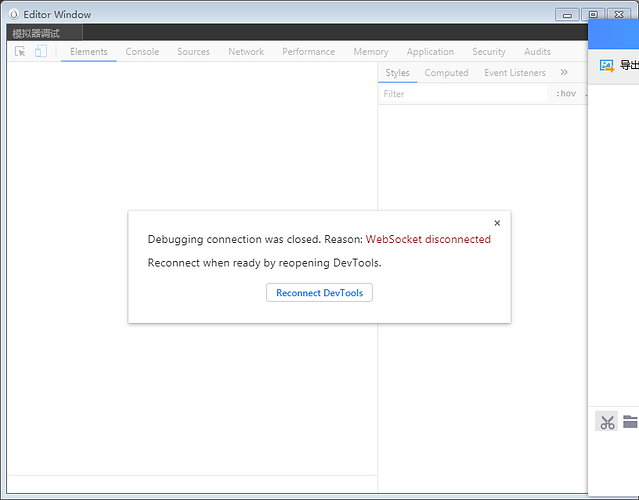
Task: Close the Editor Window
Action: 619,15
